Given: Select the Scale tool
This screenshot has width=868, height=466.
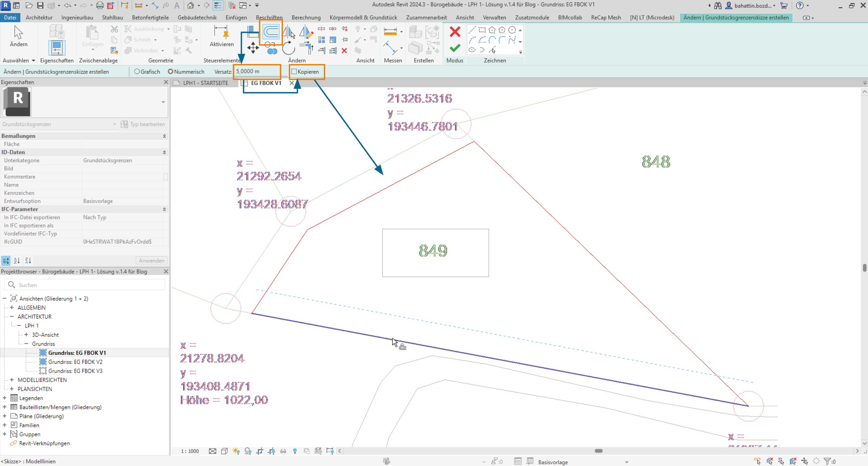Looking at the screenshot, I should (333, 40).
